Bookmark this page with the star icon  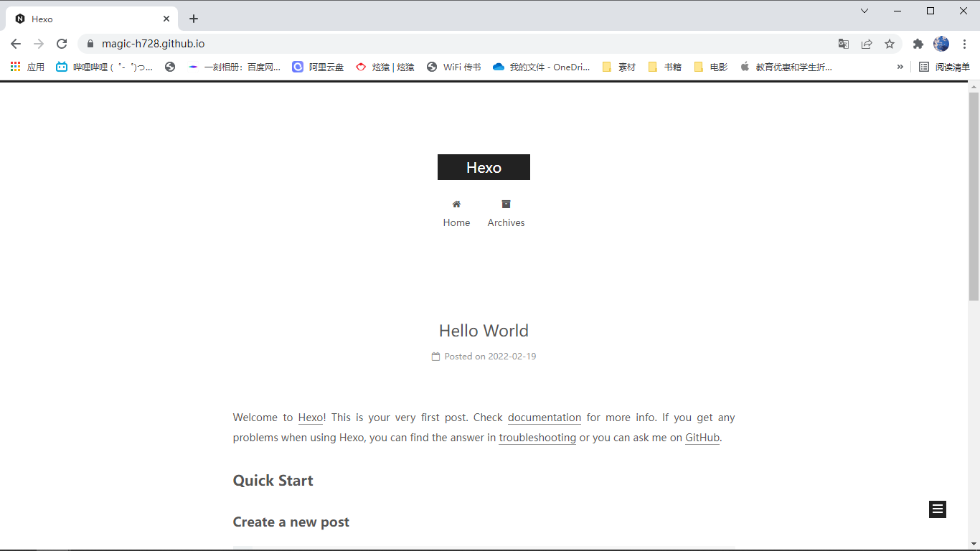(890, 44)
